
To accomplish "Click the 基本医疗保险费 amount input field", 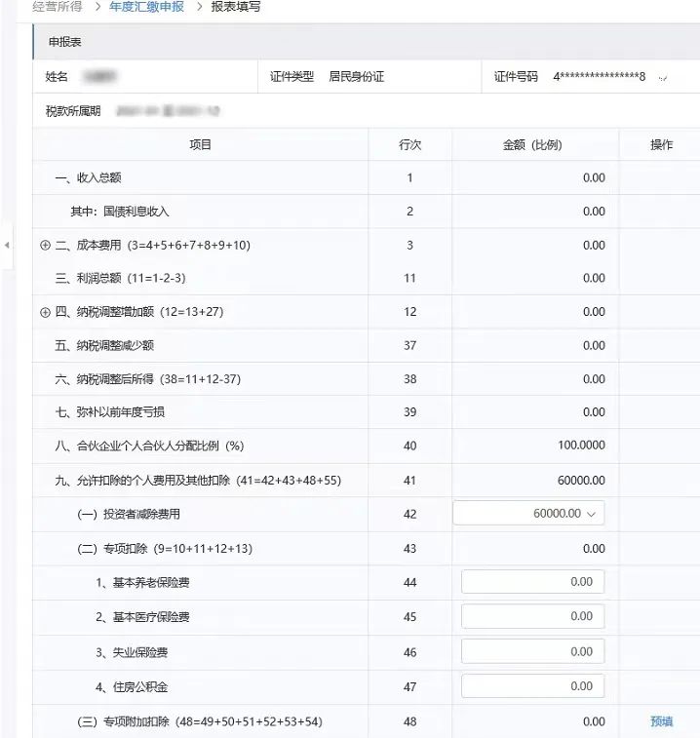I will (x=532, y=616).
